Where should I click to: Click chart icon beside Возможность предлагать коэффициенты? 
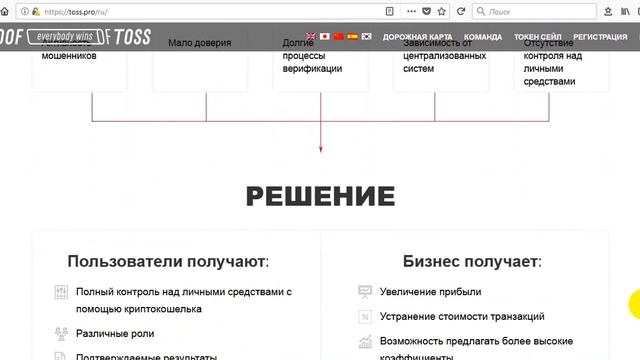pos(365,342)
